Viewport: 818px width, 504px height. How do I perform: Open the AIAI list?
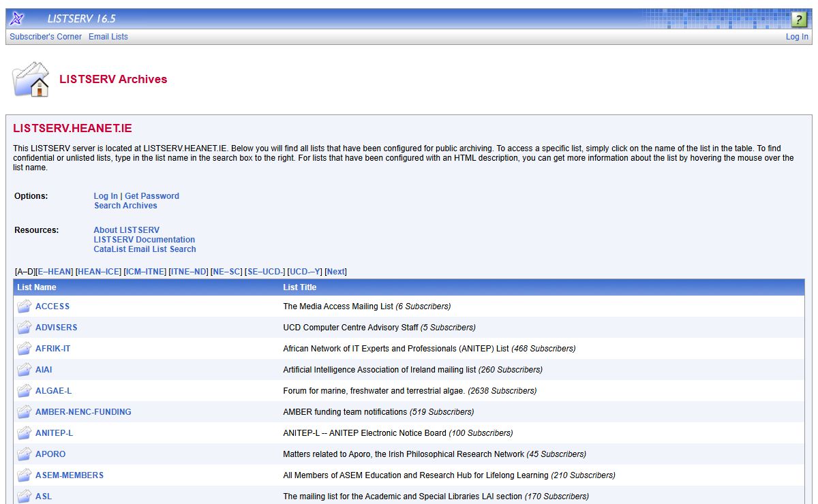(44, 370)
